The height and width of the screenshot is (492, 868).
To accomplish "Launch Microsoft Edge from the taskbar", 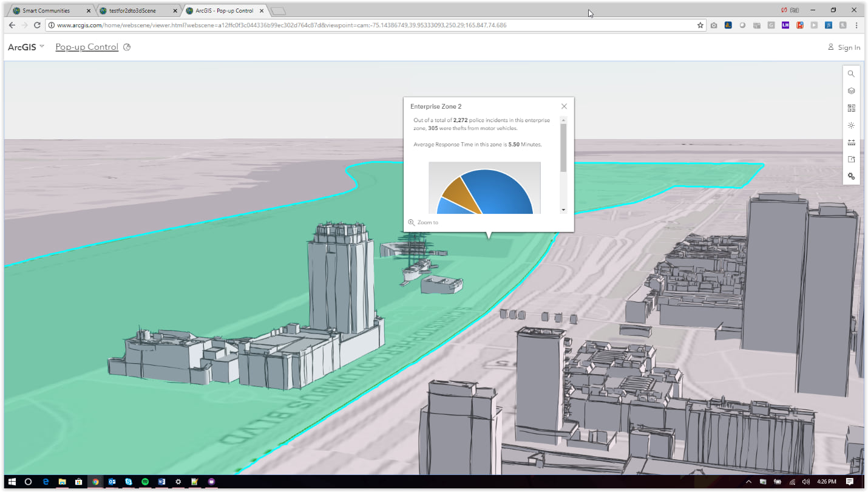I will pyautogui.click(x=46, y=482).
